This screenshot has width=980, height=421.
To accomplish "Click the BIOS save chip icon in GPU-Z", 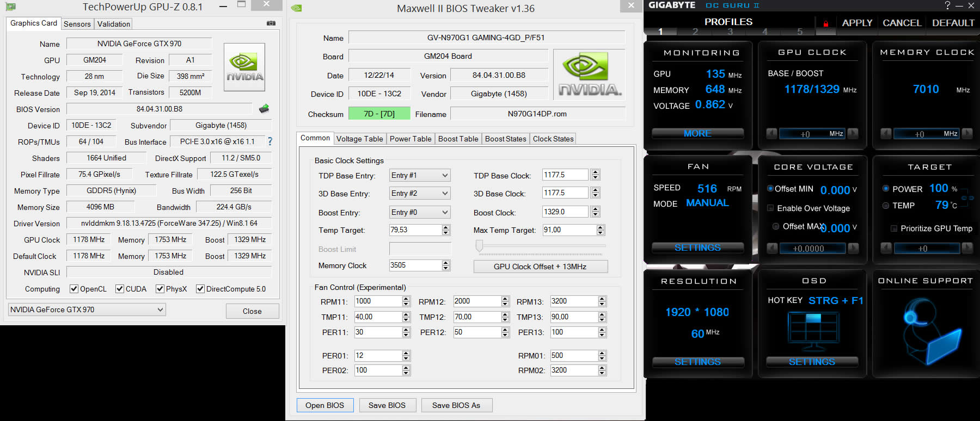I will coord(264,109).
